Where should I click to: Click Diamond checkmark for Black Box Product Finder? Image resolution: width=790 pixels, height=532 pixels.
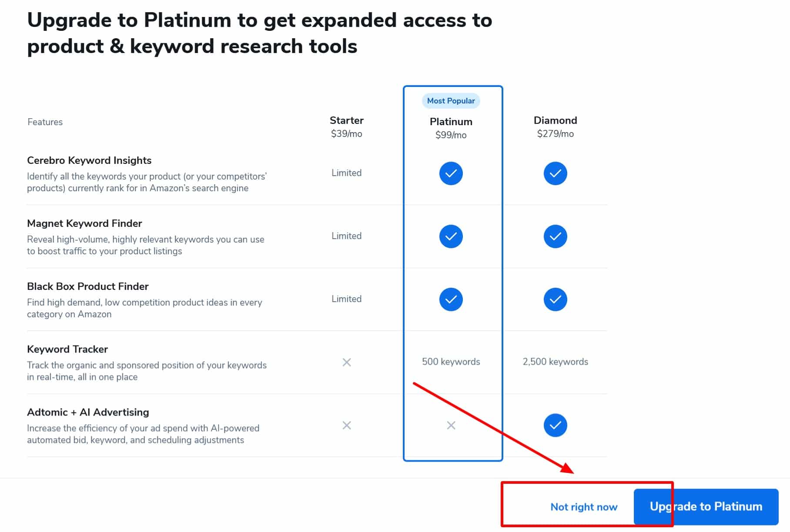coord(555,299)
